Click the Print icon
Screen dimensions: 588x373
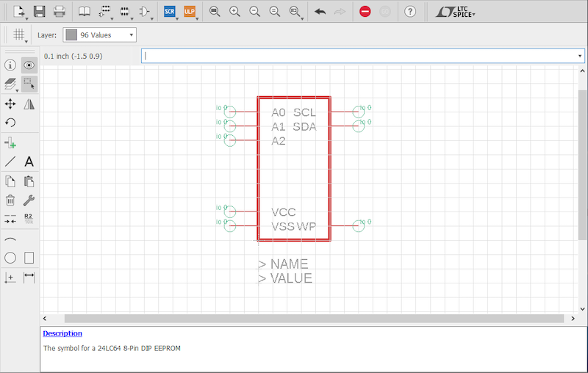click(x=60, y=12)
